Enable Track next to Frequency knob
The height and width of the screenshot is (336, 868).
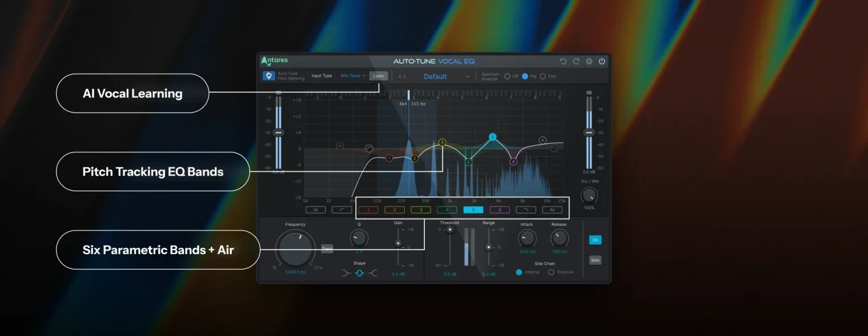click(327, 248)
